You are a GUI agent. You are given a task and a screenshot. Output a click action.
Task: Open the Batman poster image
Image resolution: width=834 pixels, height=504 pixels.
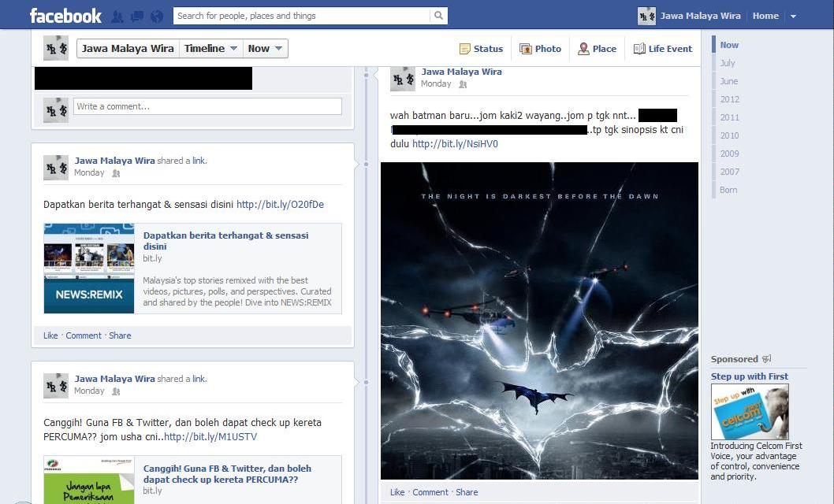tap(539, 321)
